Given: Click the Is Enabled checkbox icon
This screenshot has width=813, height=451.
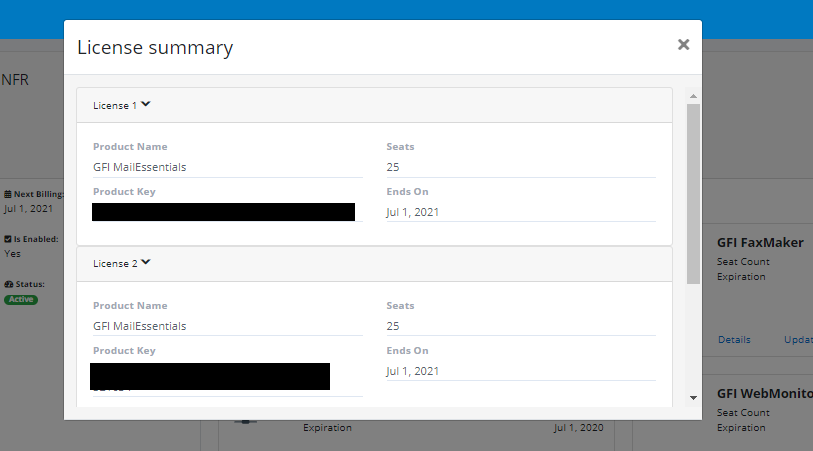Looking at the screenshot, I should pyautogui.click(x=8, y=239).
